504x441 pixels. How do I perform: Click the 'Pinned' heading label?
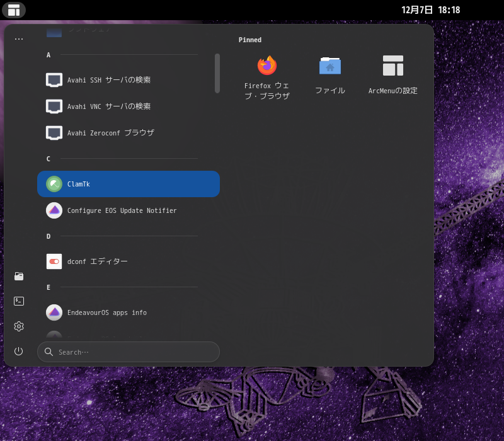[x=249, y=40]
